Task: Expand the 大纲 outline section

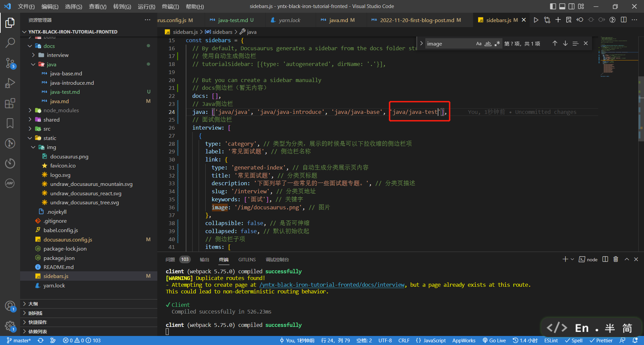Action: [x=89, y=304]
